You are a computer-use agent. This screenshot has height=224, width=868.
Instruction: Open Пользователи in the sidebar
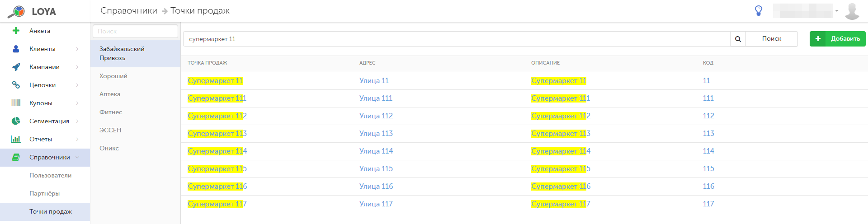pyautogui.click(x=51, y=175)
